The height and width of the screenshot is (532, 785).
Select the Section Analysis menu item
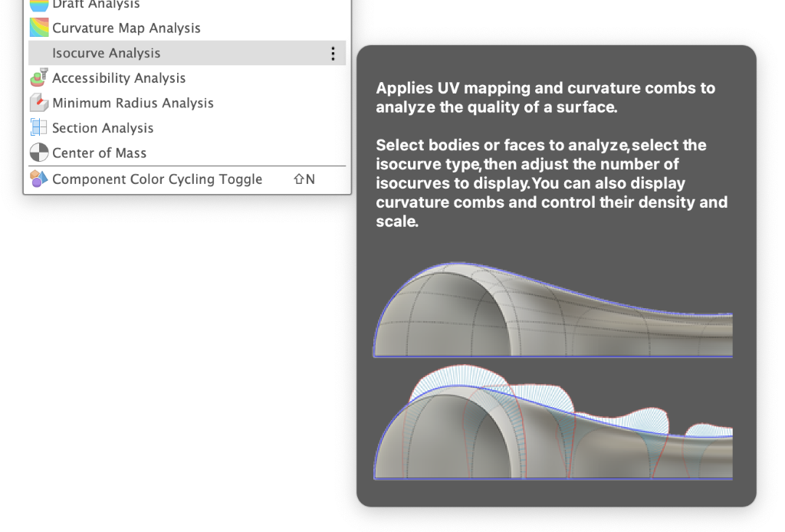click(103, 128)
